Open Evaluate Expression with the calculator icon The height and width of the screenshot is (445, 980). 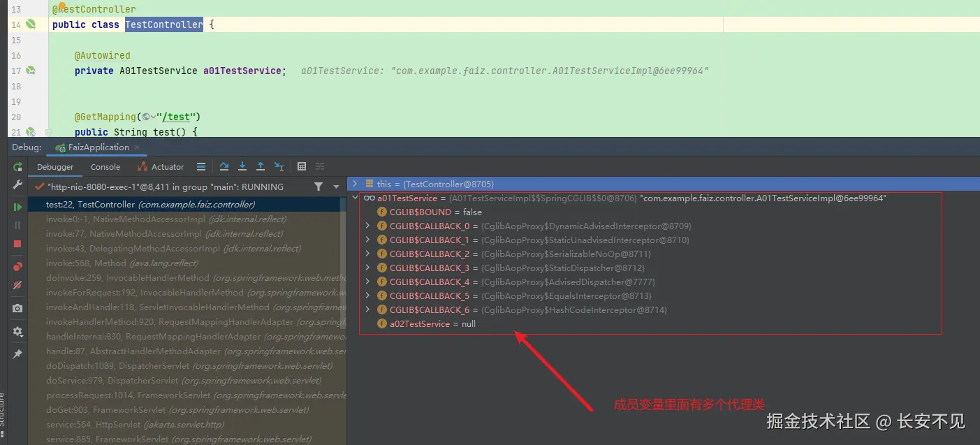coord(302,167)
